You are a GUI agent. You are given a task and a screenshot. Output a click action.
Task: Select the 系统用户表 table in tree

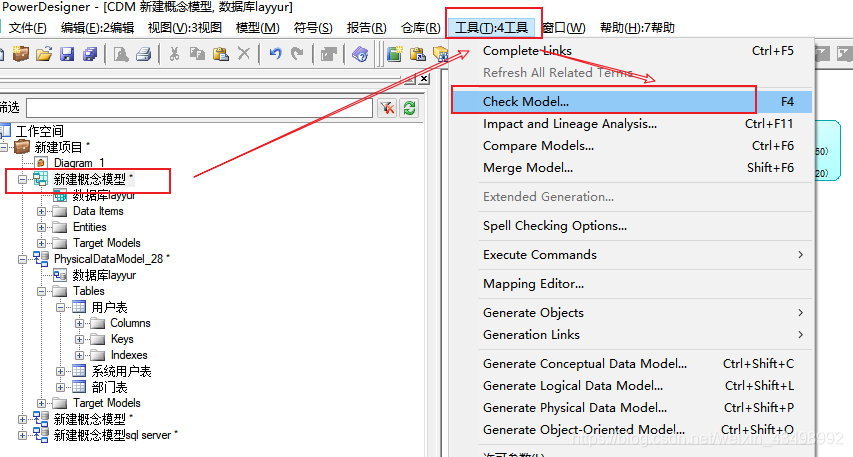121,371
